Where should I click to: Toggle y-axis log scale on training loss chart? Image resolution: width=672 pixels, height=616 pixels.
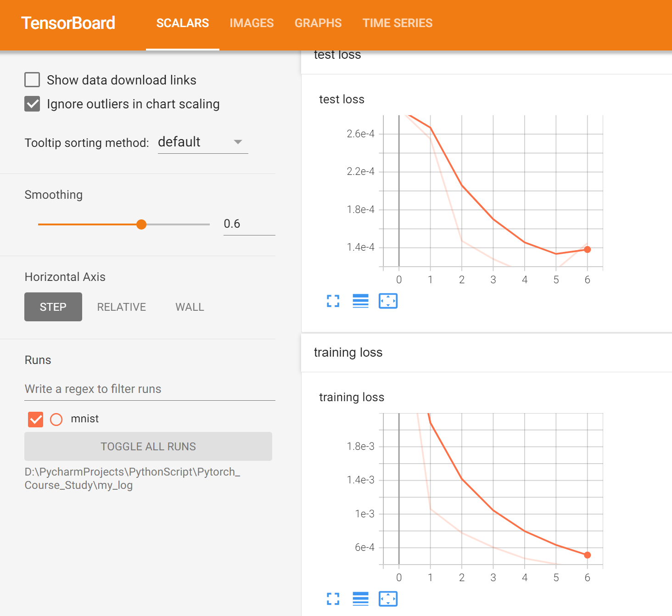click(x=361, y=599)
